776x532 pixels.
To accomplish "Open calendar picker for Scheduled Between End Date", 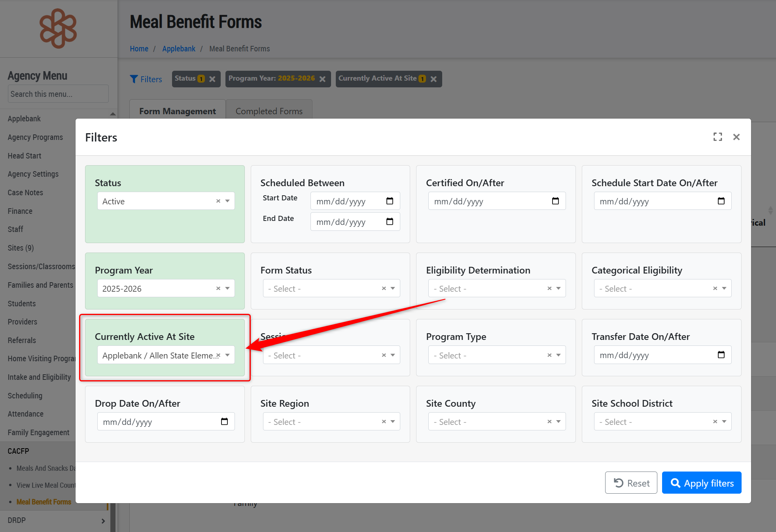I will (x=390, y=222).
